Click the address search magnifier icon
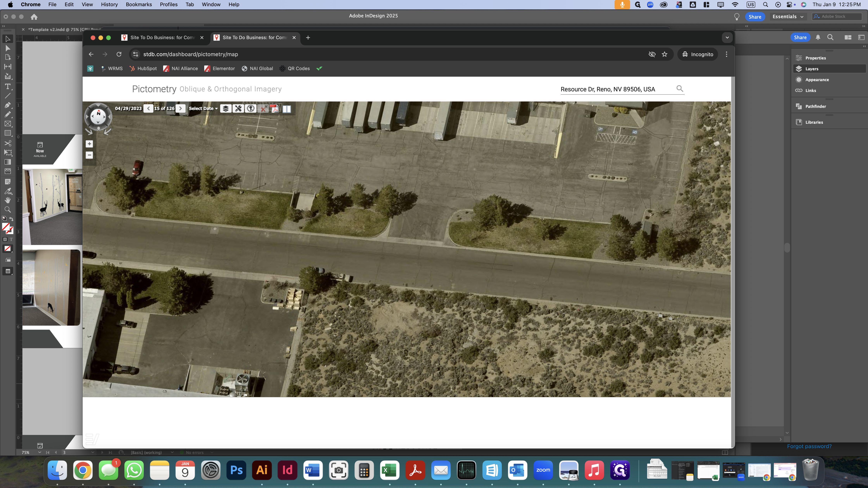This screenshot has height=488, width=868. (680, 88)
